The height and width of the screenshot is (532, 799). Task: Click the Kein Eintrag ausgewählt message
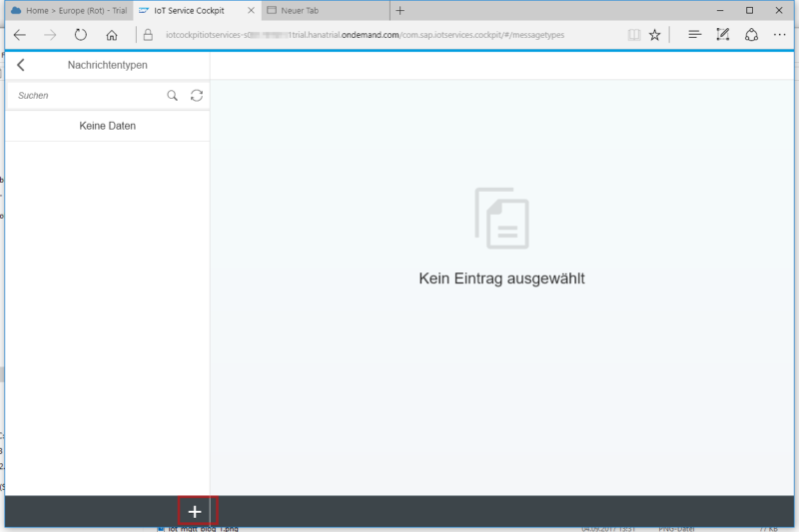click(502, 278)
